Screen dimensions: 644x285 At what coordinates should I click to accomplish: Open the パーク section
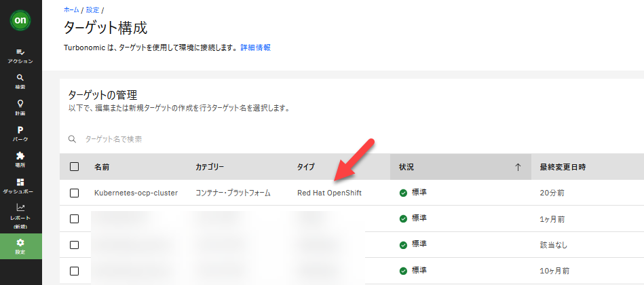20,134
